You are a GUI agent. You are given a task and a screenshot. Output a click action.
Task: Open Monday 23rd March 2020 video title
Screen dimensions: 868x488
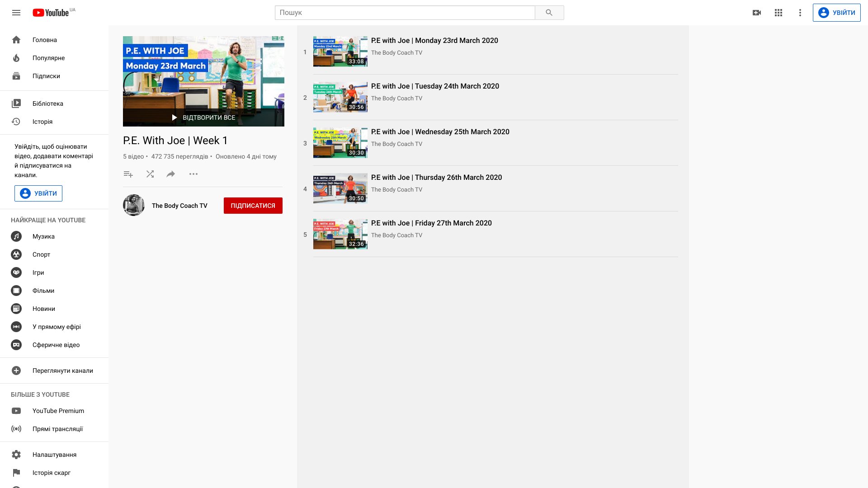click(x=434, y=40)
